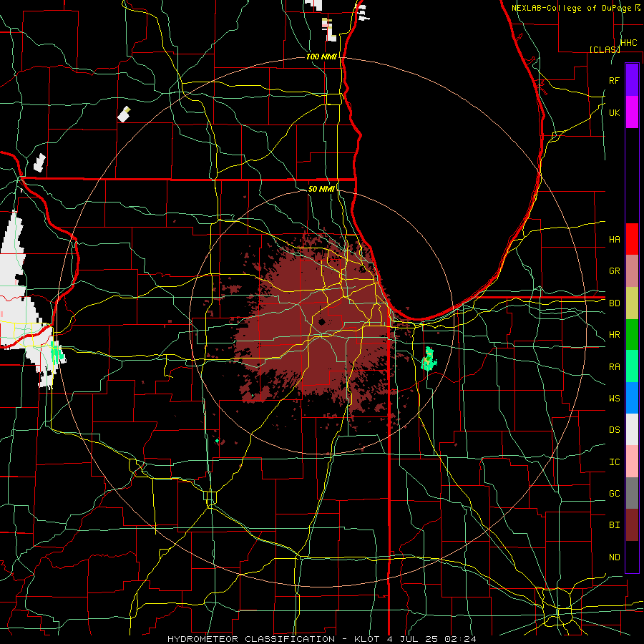This screenshot has height=644, width=644.
Task: Select the 'GR' legend label
Action: tap(615, 271)
